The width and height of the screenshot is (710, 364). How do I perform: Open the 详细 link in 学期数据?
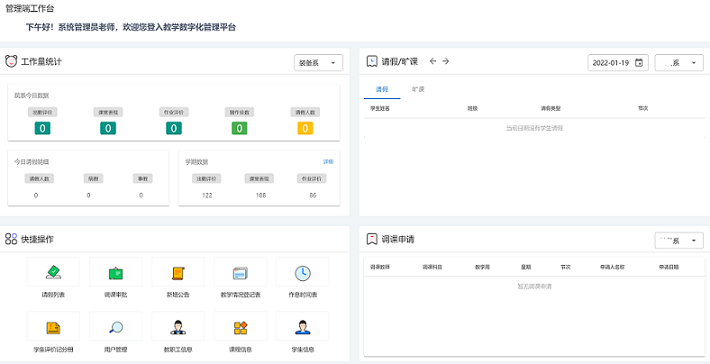[328, 162]
